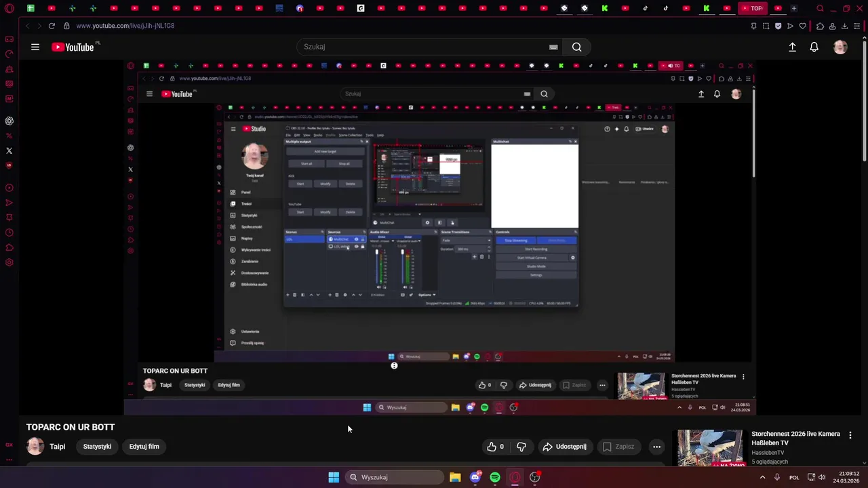This screenshot has height=488, width=868.
Task: Reload the current YouTube page
Action: pos(52,26)
